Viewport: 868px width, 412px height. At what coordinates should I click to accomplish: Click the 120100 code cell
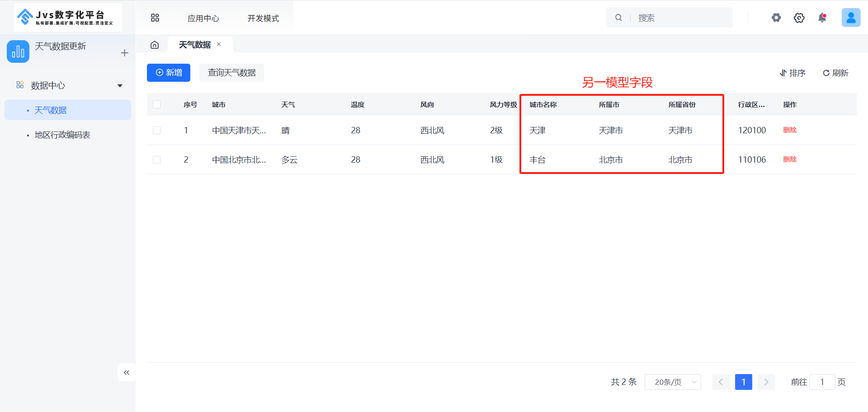point(752,130)
